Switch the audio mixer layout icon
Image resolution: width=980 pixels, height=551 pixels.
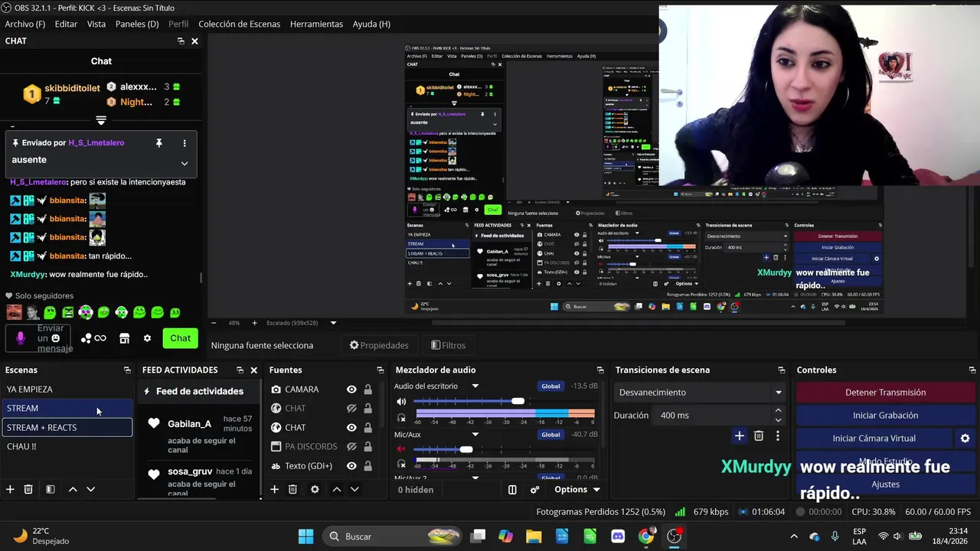click(512, 490)
